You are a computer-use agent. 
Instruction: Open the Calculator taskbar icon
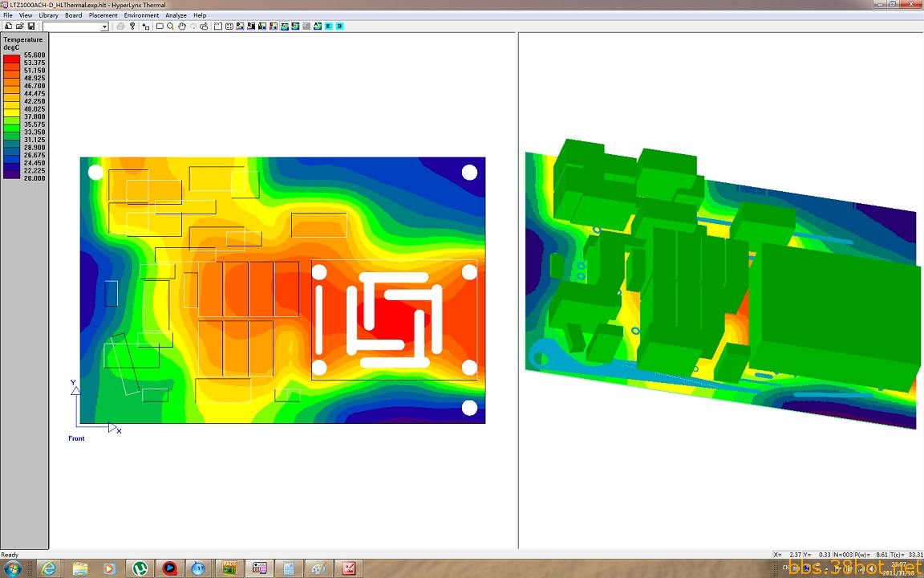coord(289,568)
